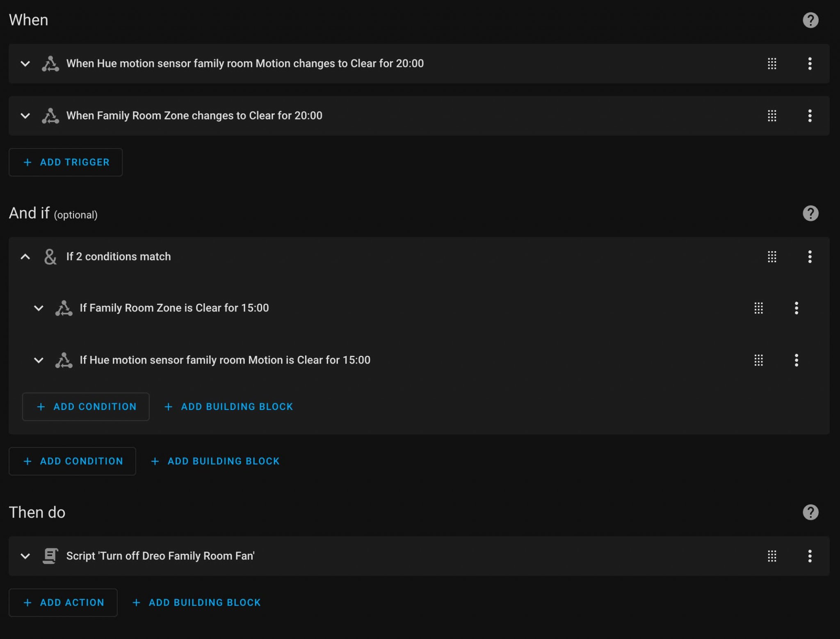Expand the Family Room Zone trigger row
The image size is (840, 639).
pos(25,116)
